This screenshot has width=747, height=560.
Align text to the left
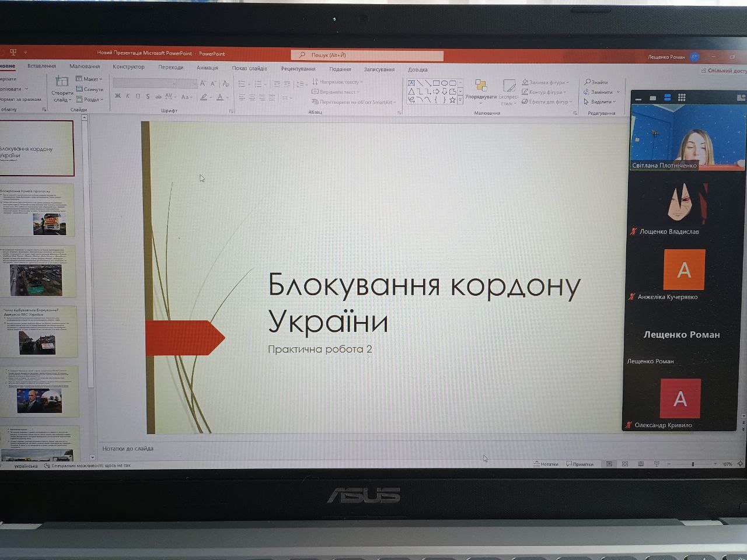(x=242, y=98)
